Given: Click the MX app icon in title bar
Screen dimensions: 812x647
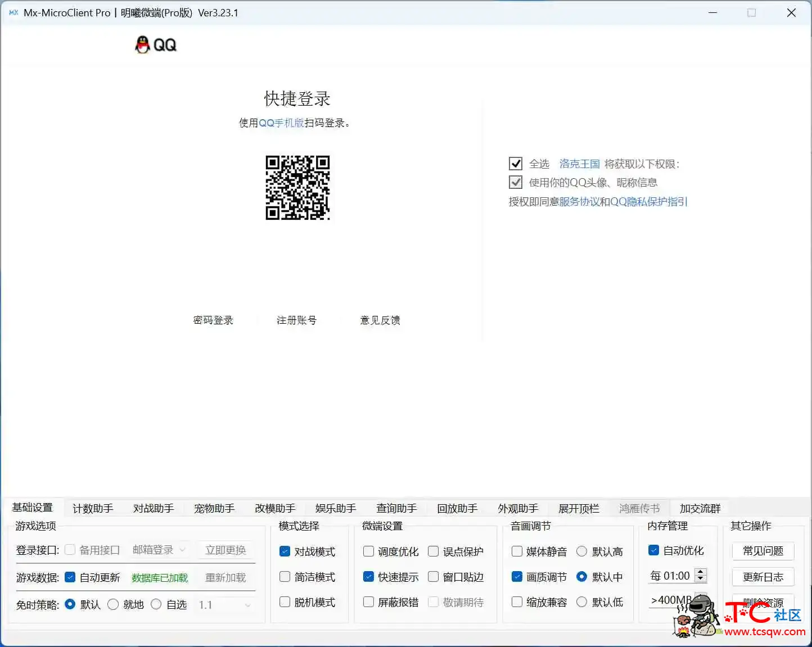Looking at the screenshot, I should click(14, 12).
